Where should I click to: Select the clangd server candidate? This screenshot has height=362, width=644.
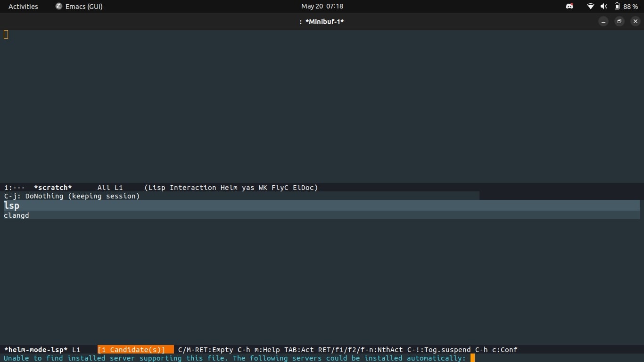(x=16, y=215)
